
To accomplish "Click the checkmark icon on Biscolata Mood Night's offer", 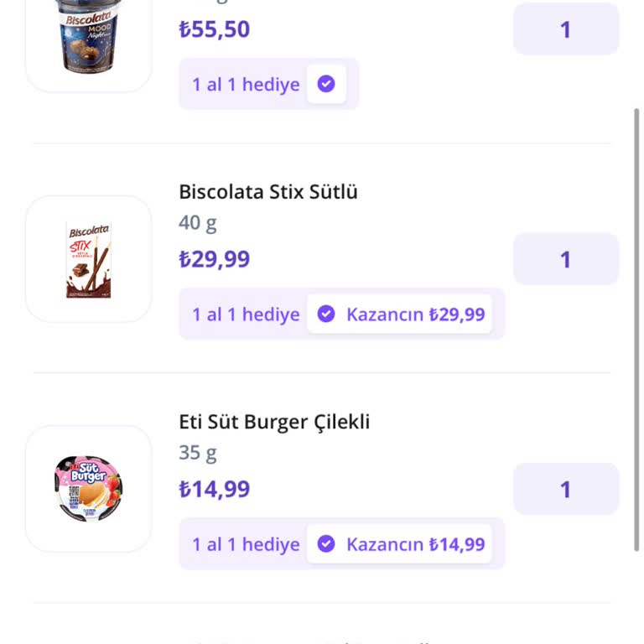I will [326, 84].
